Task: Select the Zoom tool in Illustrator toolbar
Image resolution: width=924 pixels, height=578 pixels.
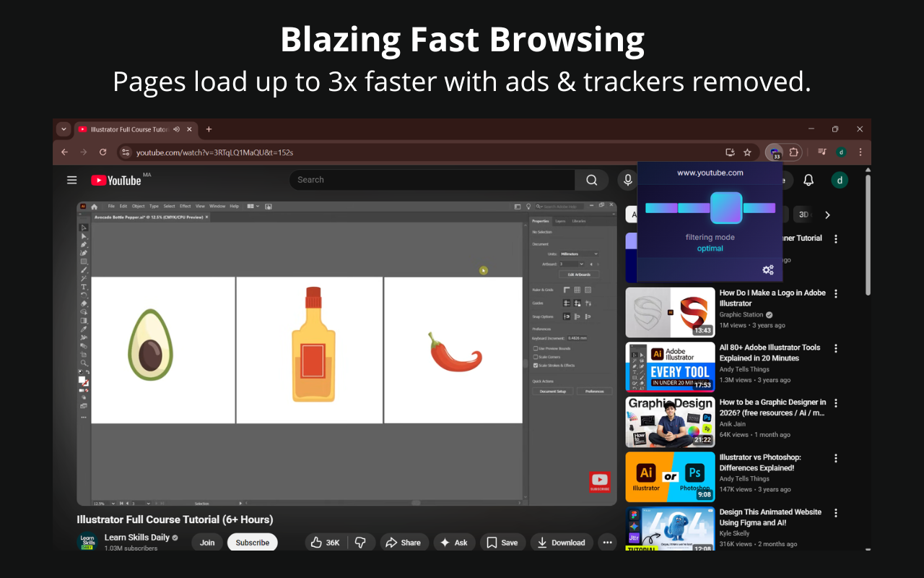Action: 84,363
